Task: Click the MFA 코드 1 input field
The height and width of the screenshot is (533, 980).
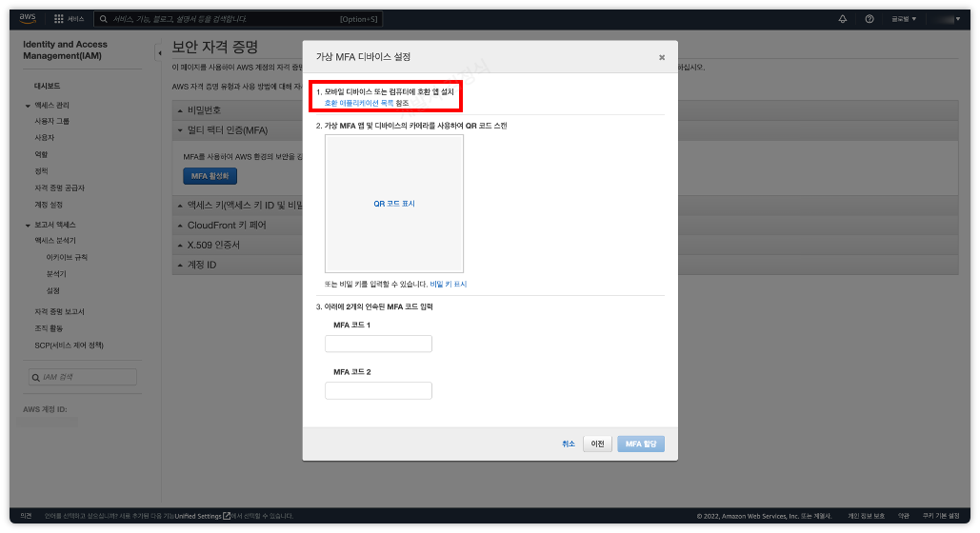Action: coord(378,344)
